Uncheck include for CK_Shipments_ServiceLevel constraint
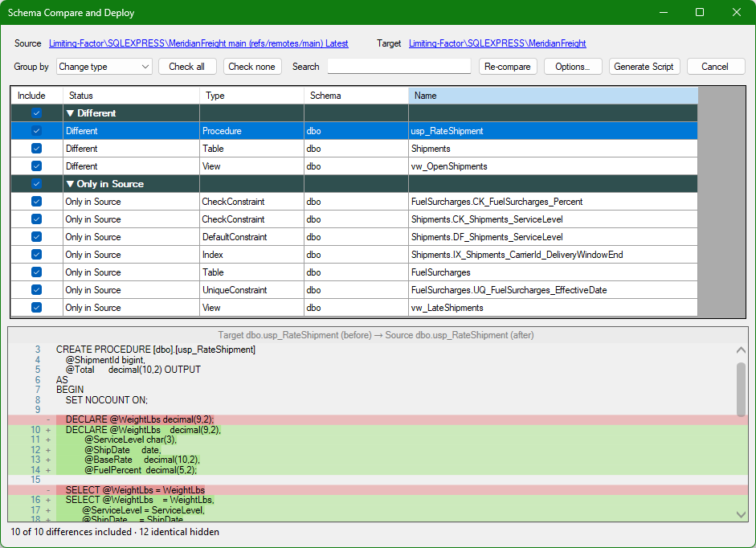The width and height of the screenshot is (756, 548). (x=37, y=219)
